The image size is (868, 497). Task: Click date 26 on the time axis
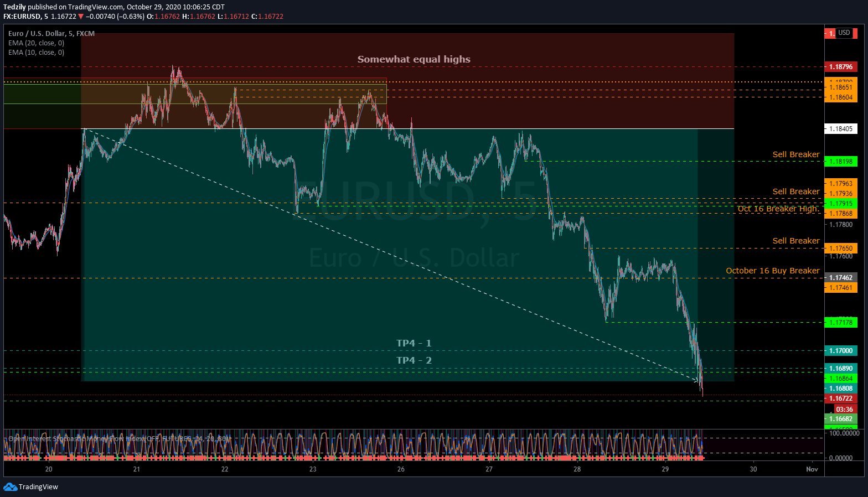coord(401,469)
